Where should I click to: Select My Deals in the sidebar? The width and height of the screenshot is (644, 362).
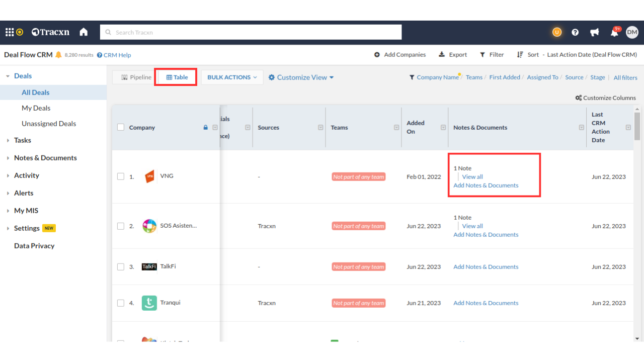click(x=36, y=108)
